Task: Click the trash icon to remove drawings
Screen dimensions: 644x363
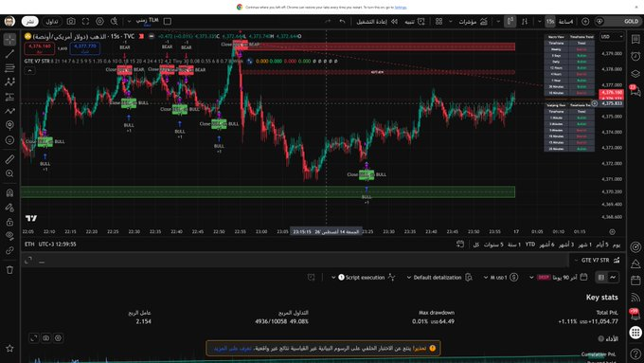Action: [9, 270]
